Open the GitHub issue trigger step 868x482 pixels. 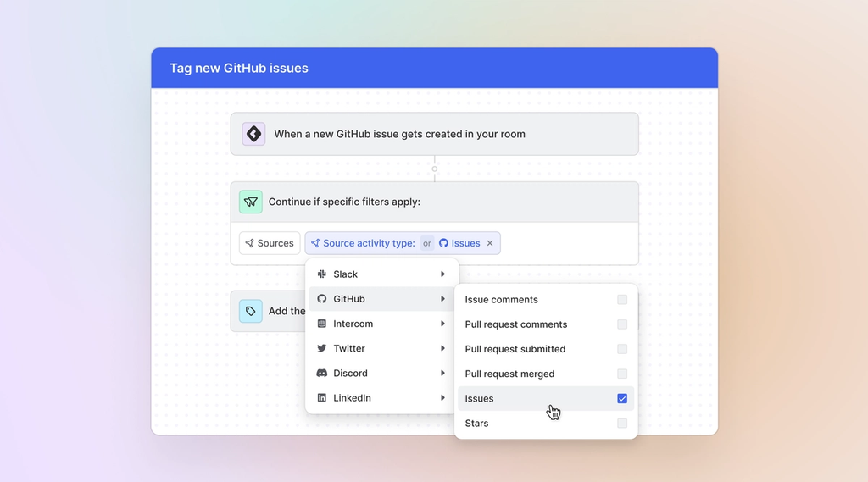435,134
